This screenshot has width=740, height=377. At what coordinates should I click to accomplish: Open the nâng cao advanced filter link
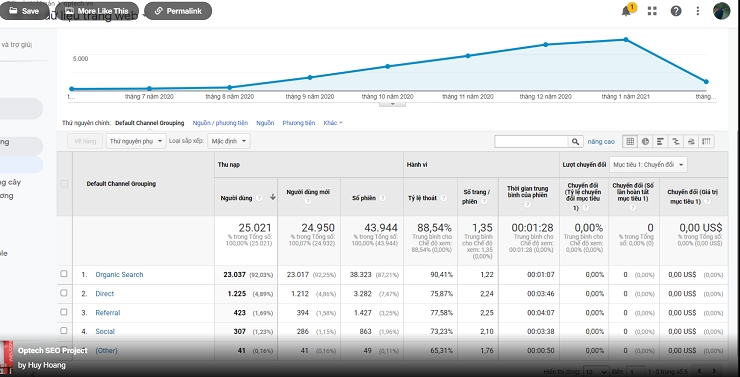(601, 142)
